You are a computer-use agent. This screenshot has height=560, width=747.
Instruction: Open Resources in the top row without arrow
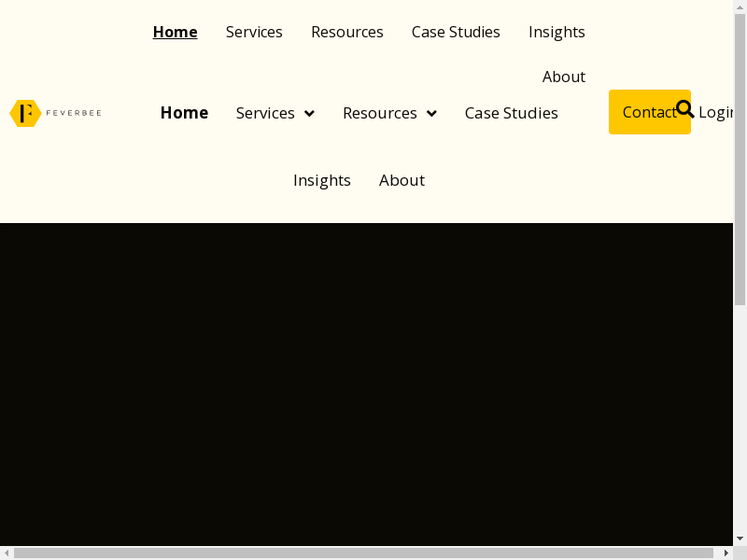pyautogui.click(x=346, y=32)
